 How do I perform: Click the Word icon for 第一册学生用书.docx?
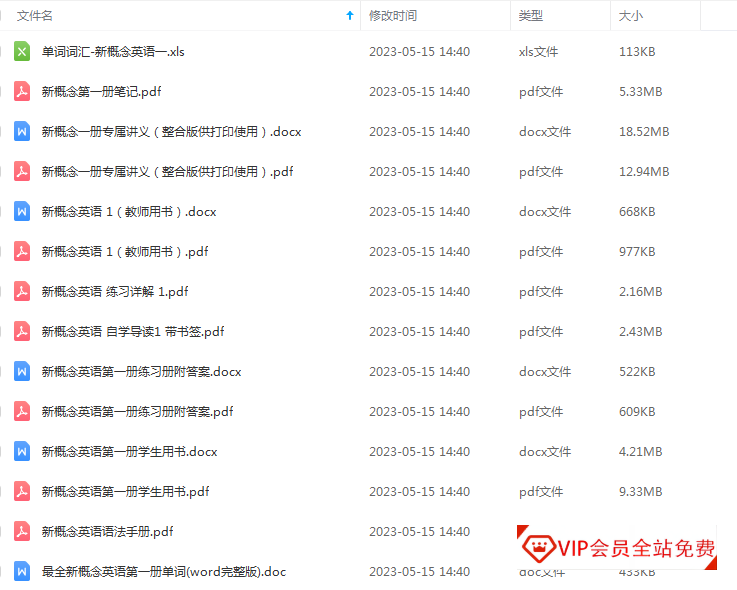[22, 451]
